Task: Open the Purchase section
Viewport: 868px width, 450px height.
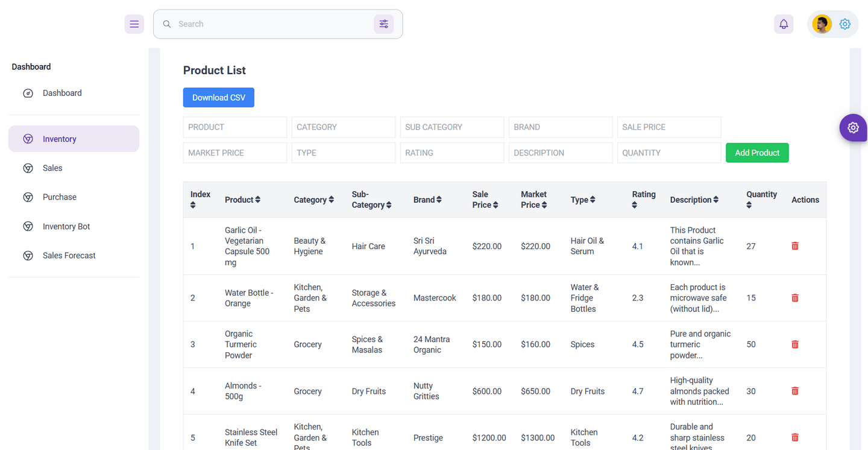Action: (x=74, y=197)
